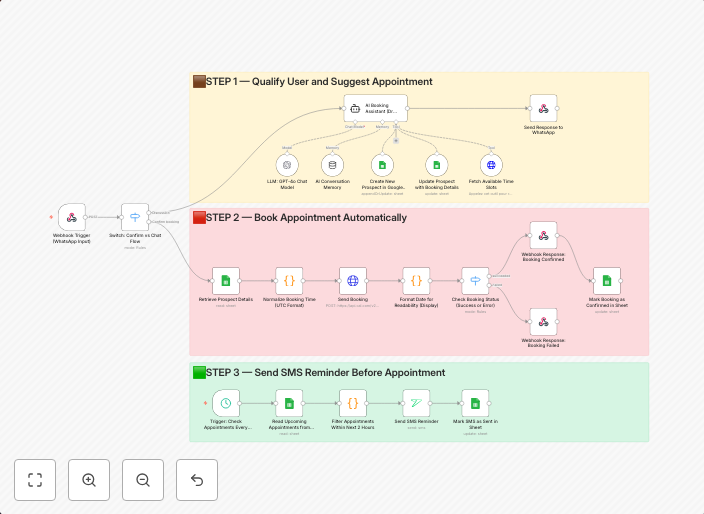Open the Retrieve Prospect Details node
This screenshot has width=704, height=514.
click(x=226, y=280)
